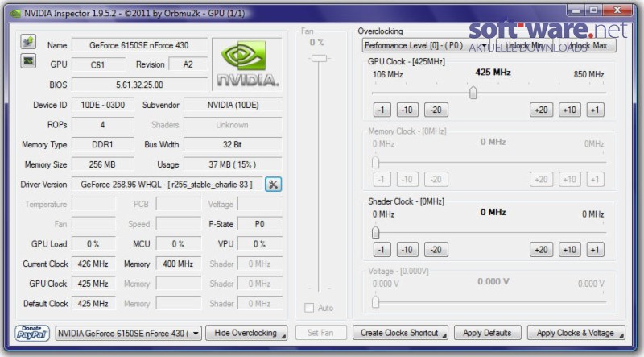Click the Memory Size field 256 MB
Image resolution: width=644 pixels, height=357 pixels.
click(x=103, y=164)
